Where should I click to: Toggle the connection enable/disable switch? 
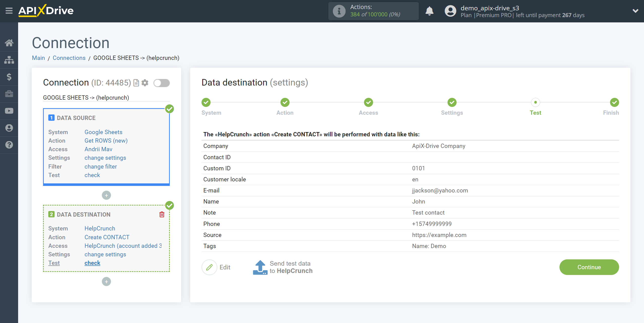tap(162, 83)
